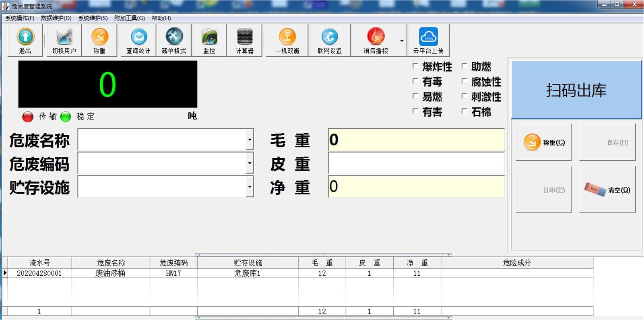Click the 称重(C) button
The image size is (644, 320).
coord(544,142)
